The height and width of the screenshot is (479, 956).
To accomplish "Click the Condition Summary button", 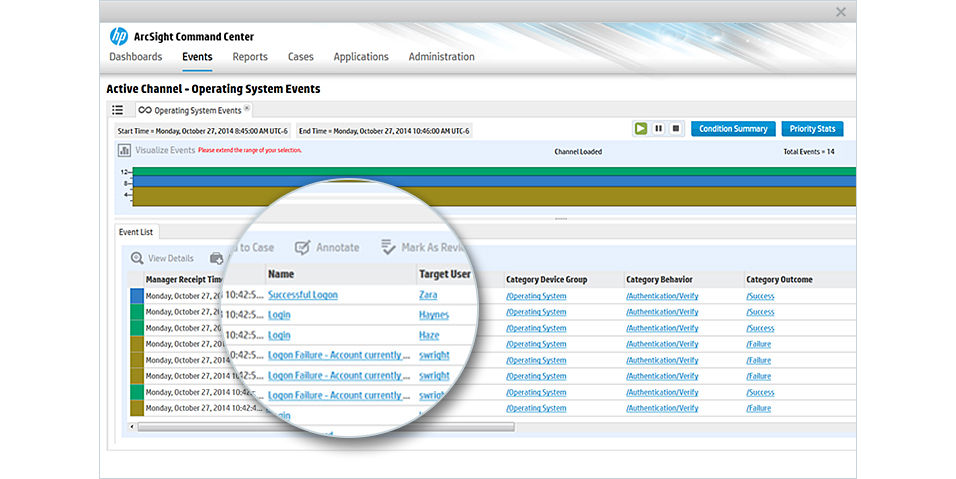I will pos(733,129).
